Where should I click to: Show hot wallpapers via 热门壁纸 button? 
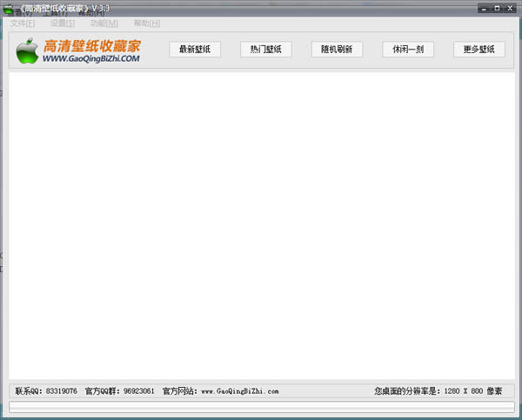click(x=266, y=50)
